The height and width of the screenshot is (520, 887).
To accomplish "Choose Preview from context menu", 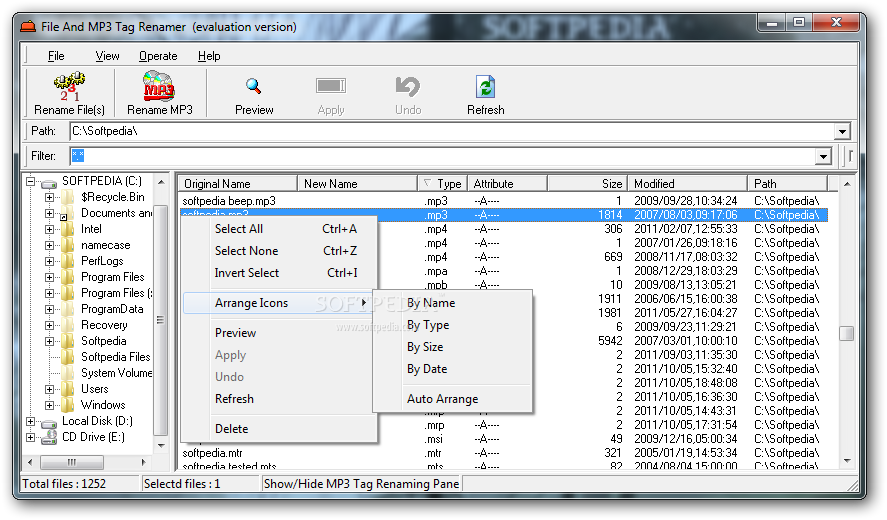I will [x=280, y=333].
